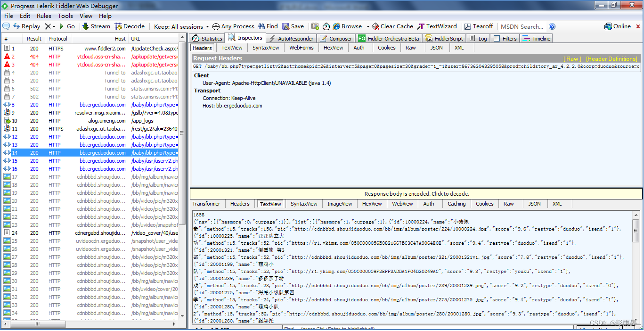644x331 pixels.
Task: Click the MSDN Search field
Action: pyautogui.click(x=522, y=27)
